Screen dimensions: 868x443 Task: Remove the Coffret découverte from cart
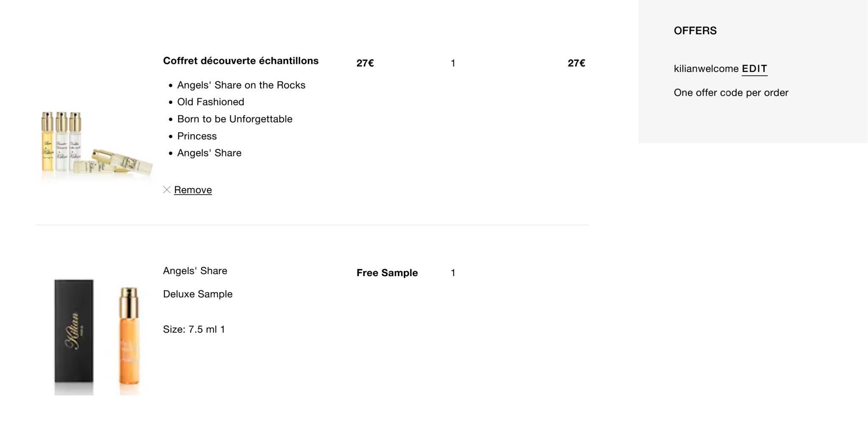(193, 190)
